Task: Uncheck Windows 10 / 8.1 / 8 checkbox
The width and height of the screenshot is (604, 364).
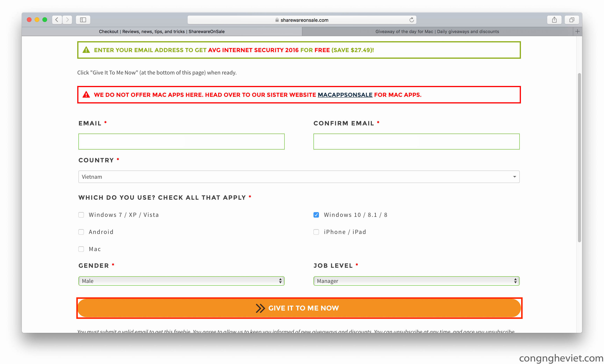Action: point(316,215)
